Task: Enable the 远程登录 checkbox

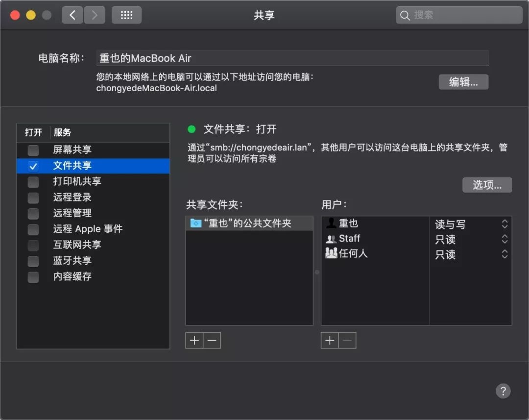Action: pyautogui.click(x=33, y=198)
